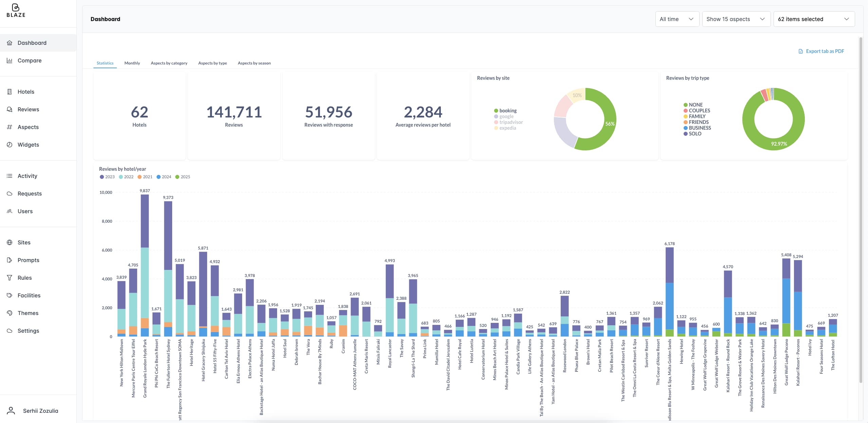Open the Aspects by season tab
This screenshot has height=423, width=868.
click(254, 63)
